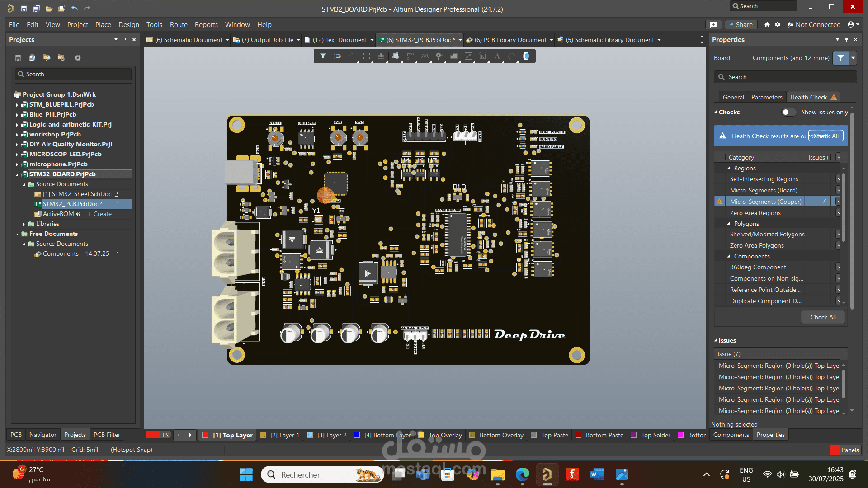
Task: Expand the STM_BLUEPILL.PrjPcb project
Action: coord(17,104)
